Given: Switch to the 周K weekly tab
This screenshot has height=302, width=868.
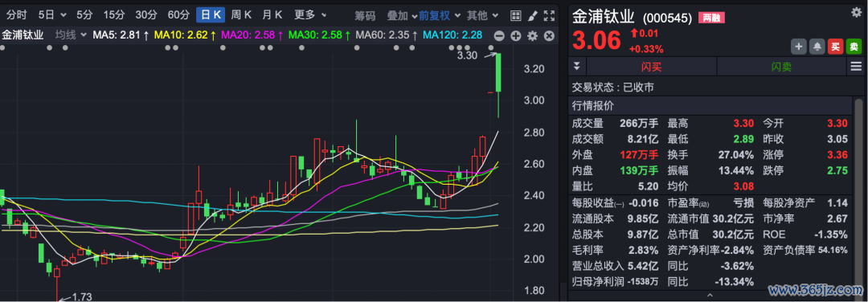Looking at the screenshot, I should coord(241,15).
